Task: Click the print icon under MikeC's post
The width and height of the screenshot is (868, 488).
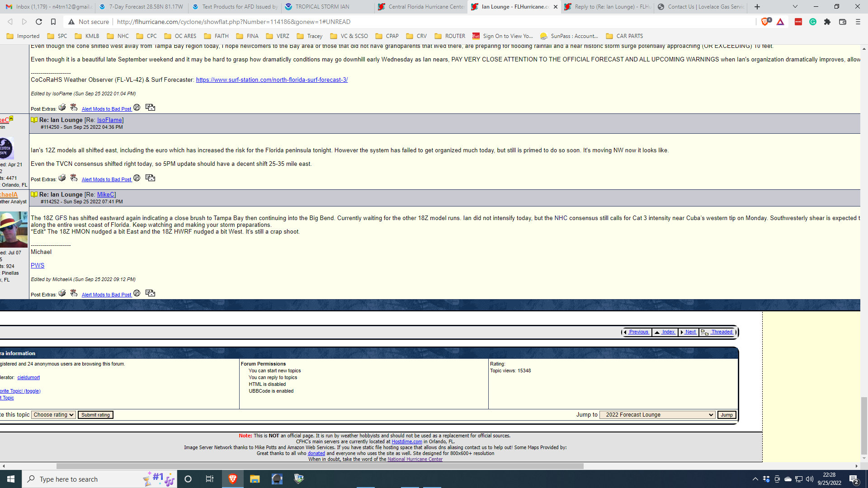Action: (x=62, y=178)
